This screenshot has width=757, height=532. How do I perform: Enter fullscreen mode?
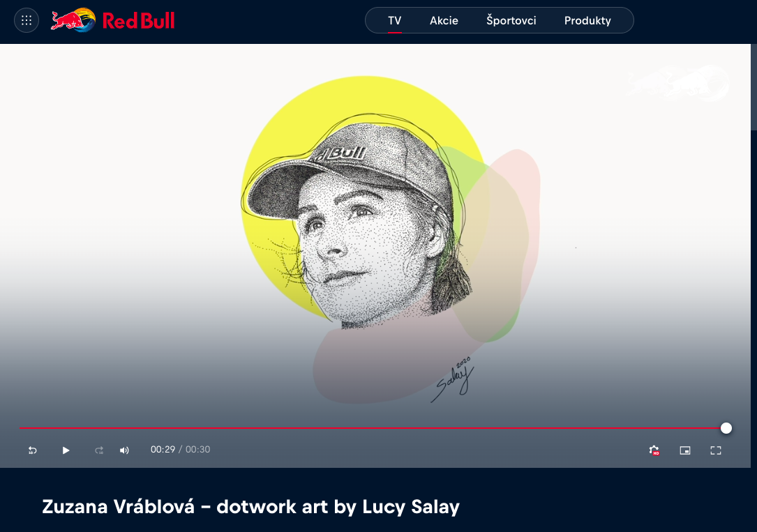(715, 450)
